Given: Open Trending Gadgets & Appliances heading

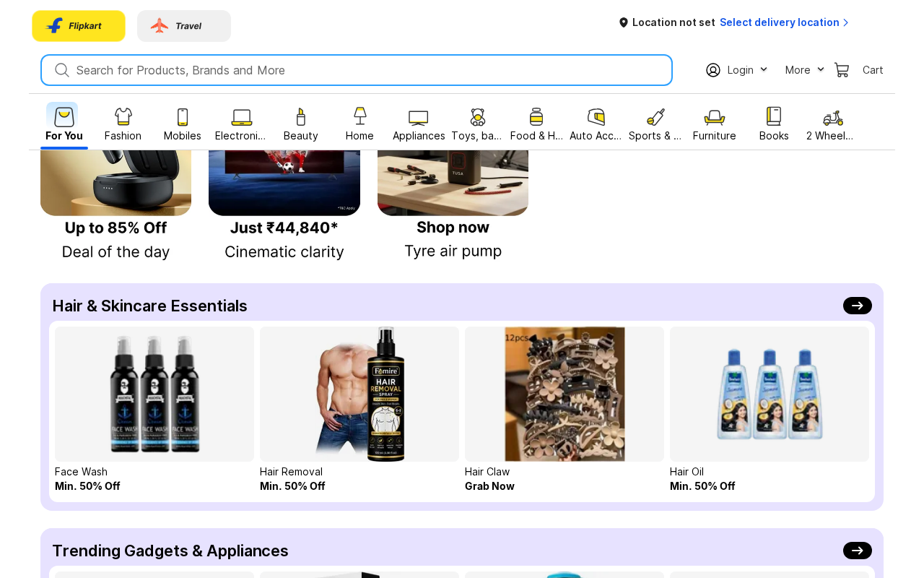Looking at the screenshot, I should (170, 551).
